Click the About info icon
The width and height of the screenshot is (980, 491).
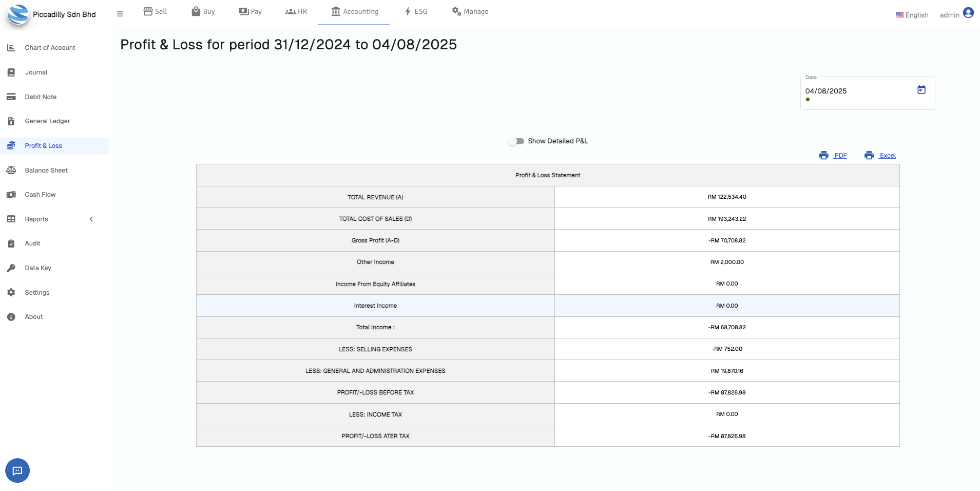(11, 317)
